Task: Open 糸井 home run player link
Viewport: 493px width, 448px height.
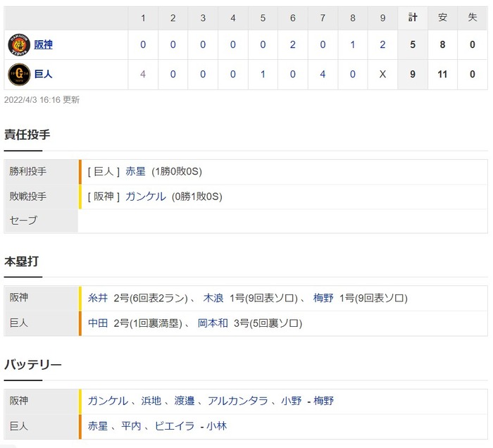Action: pos(98,298)
